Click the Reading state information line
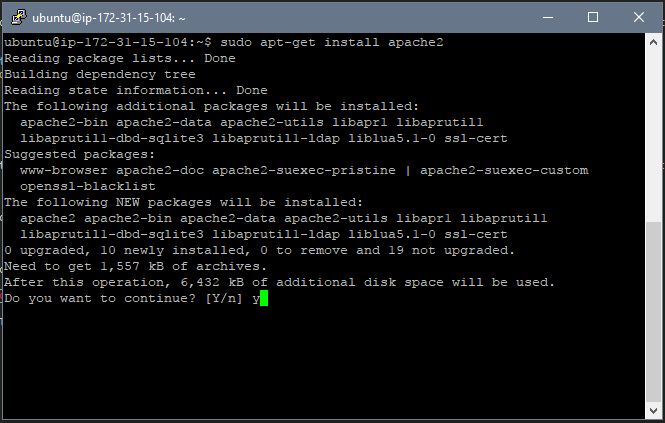Image resolution: width=665 pixels, height=423 pixels. point(136,90)
